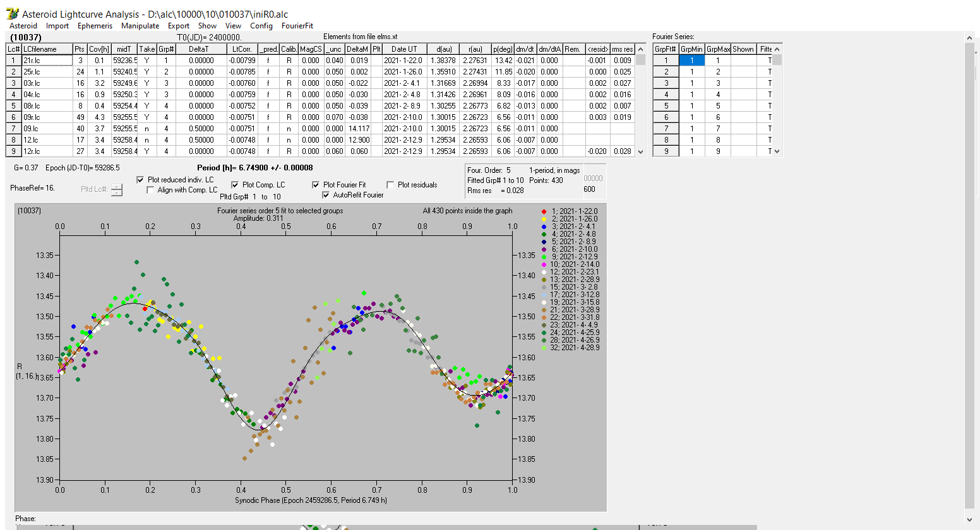Click the Asteroid Lightcurve Analysis app icon
Viewport: 980px width, 530px height.
click(12, 13)
